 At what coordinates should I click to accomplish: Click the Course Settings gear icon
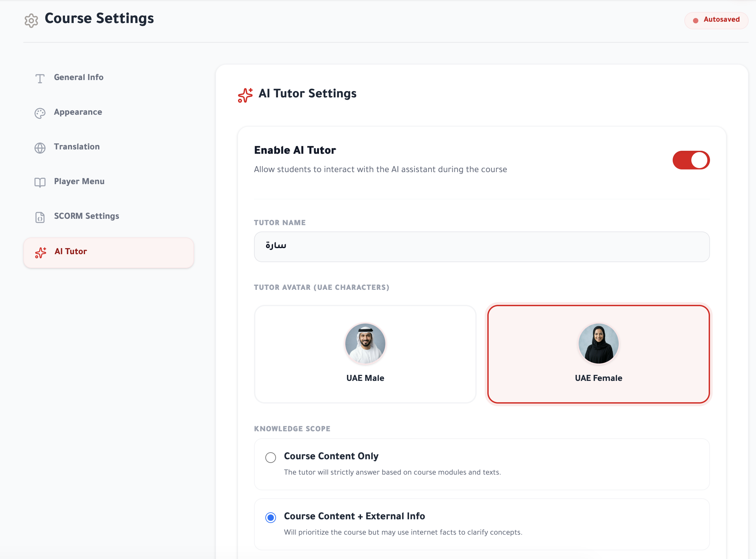click(31, 21)
